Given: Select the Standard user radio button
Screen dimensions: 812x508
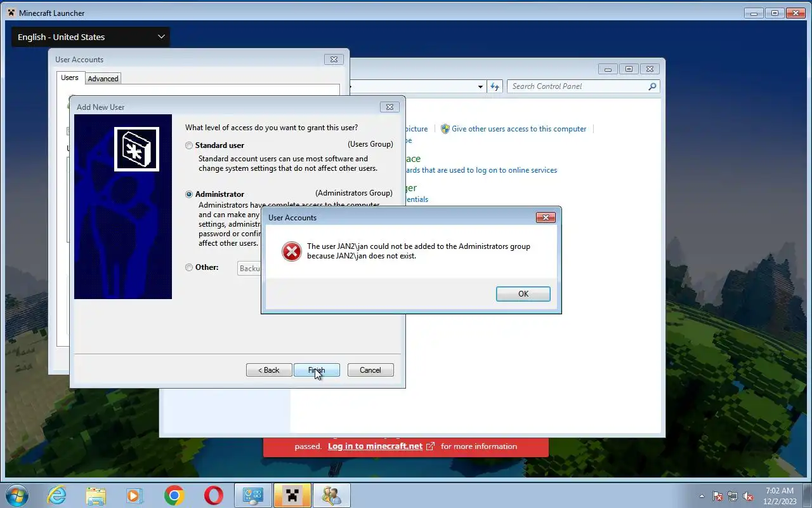Looking at the screenshot, I should tap(189, 145).
